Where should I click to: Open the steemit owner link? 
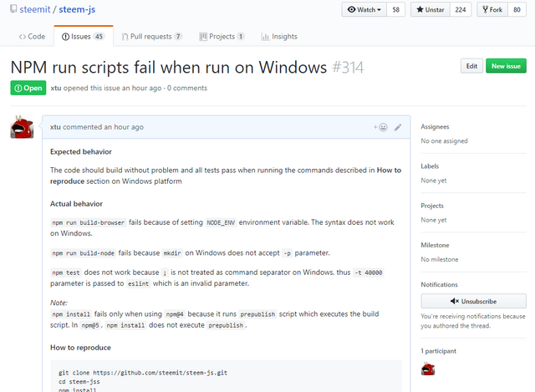point(35,9)
